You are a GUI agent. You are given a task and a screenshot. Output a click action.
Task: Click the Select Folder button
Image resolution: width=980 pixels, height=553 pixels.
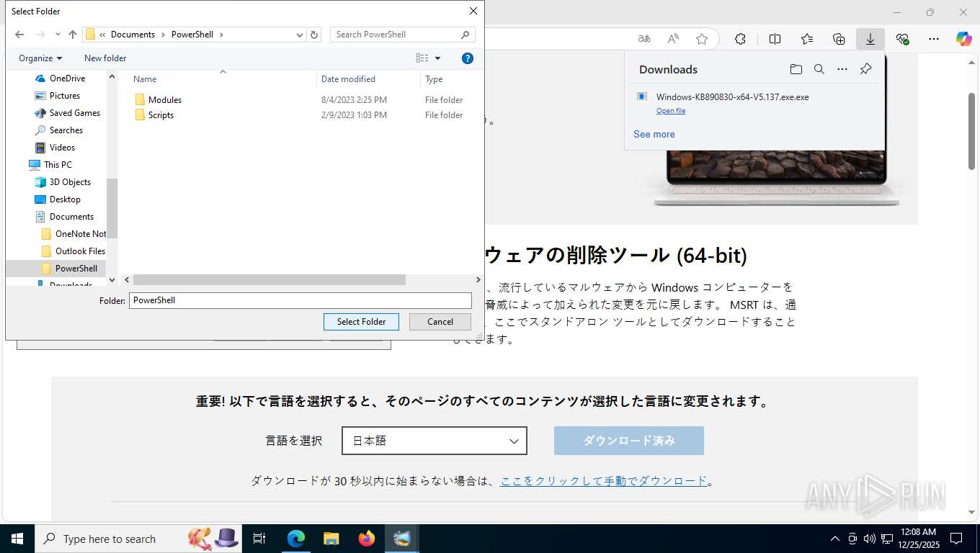point(361,322)
